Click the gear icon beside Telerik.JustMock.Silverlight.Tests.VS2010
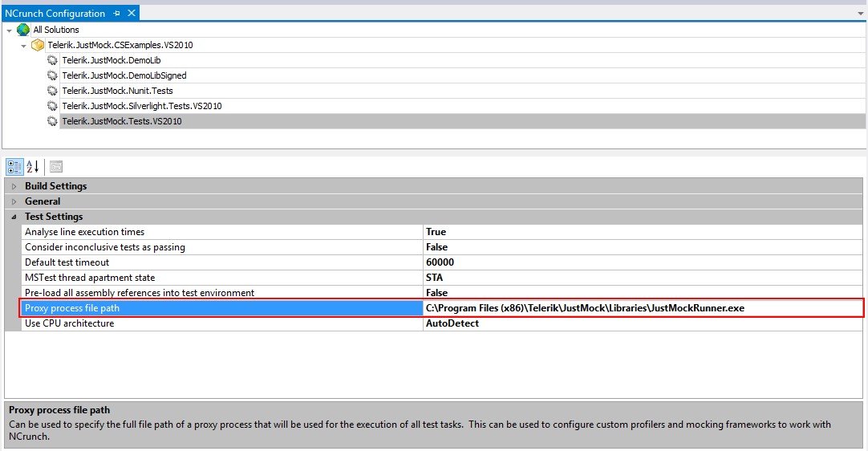 (52, 106)
